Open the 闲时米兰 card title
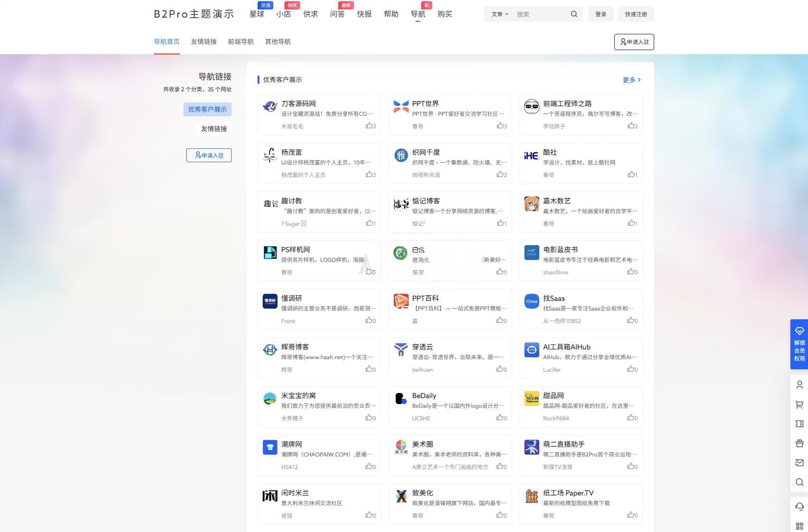This screenshot has height=532, width=808. 295,493
